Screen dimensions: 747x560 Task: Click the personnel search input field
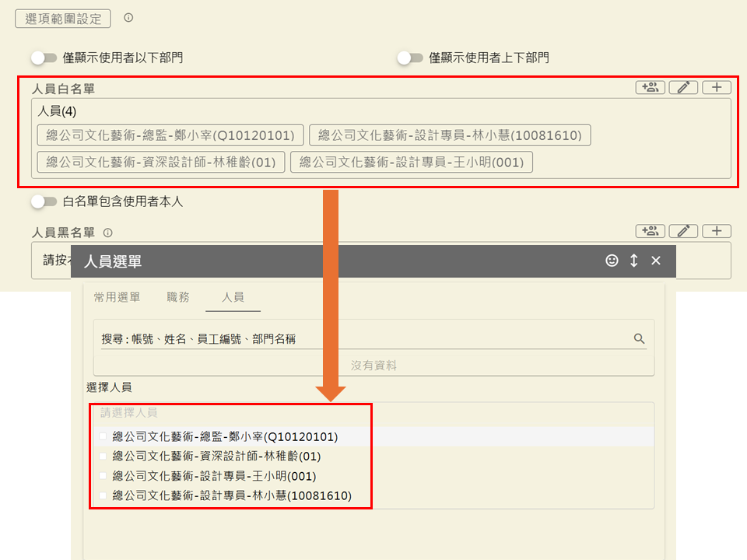(364, 339)
